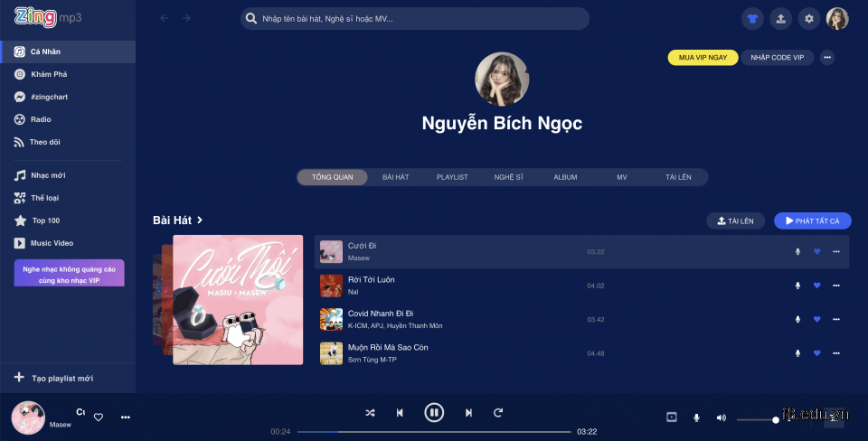Viewport: 868px width, 441px height.
Task: Open Cá Nhân in sidebar
Action: (68, 52)
